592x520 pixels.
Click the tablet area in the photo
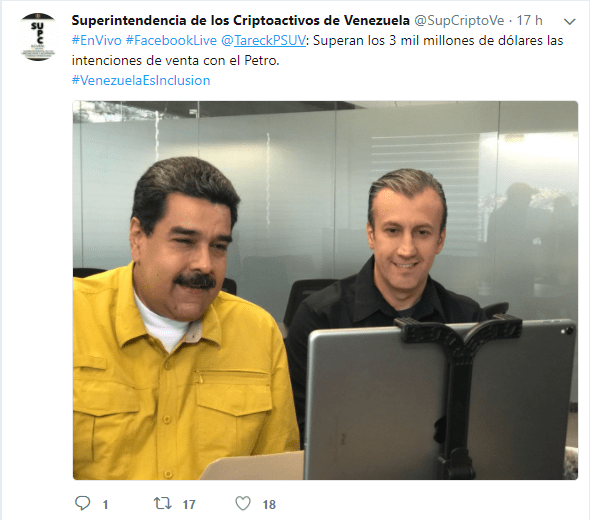[x=440, y=400]
